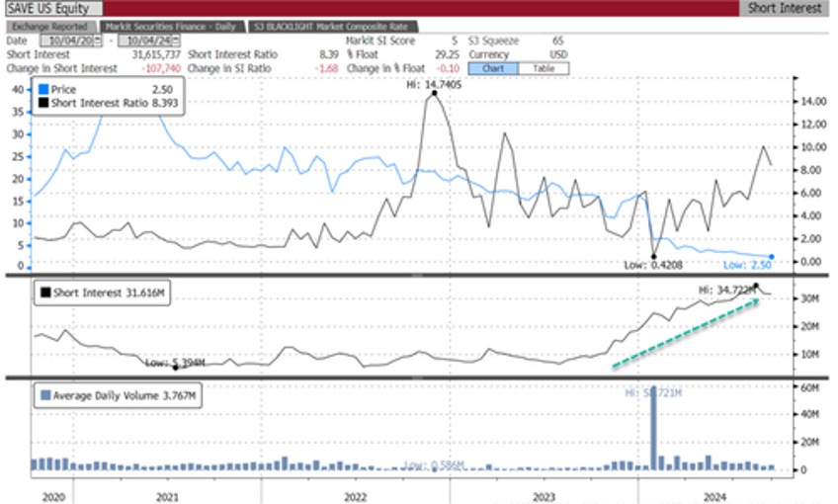This screenshot has width=838, height=504.
Task: Click Average Daily Volume 3.767M legend label
Action: tap(124, 395)
